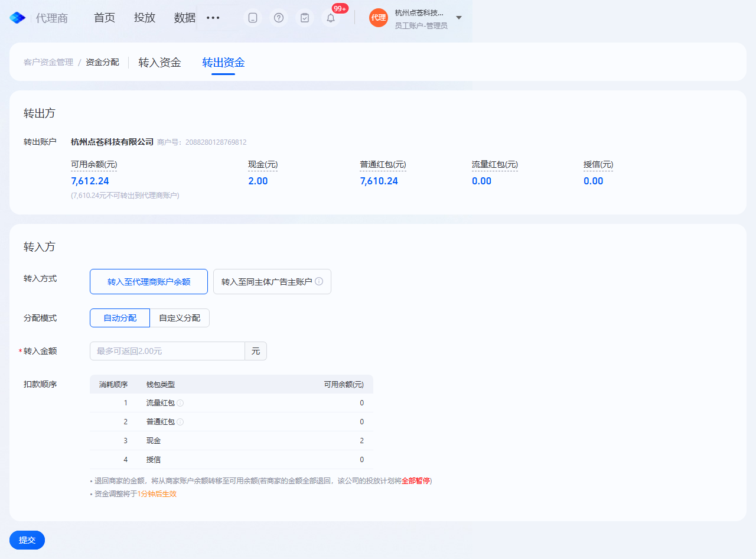Click the 提交 submit button
This screenshot has width=756, height=559.
(27, 540)
